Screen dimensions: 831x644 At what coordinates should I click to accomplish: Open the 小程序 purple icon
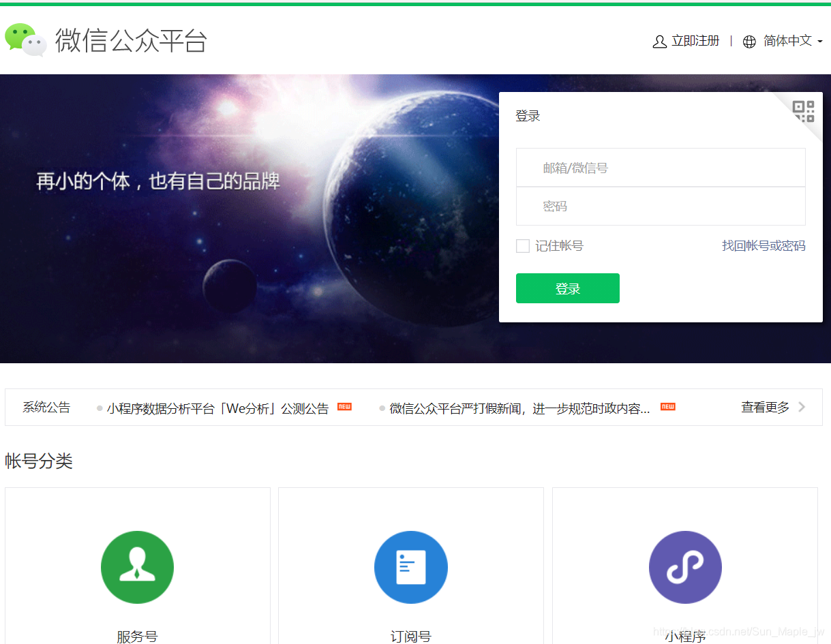685,567
